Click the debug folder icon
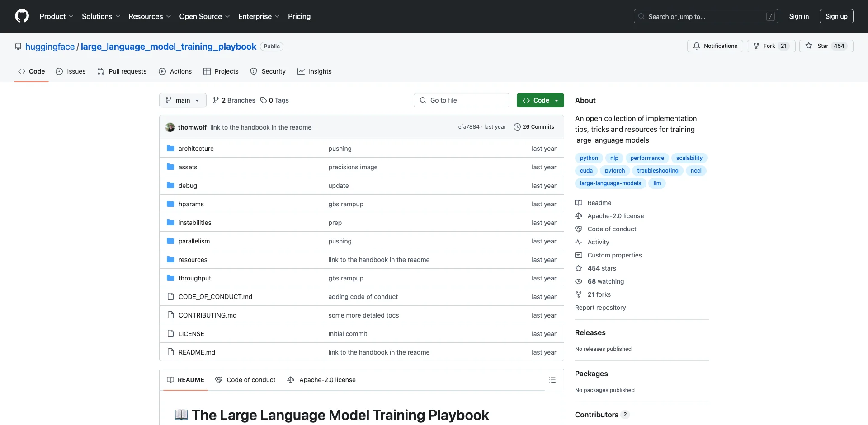 170,186
